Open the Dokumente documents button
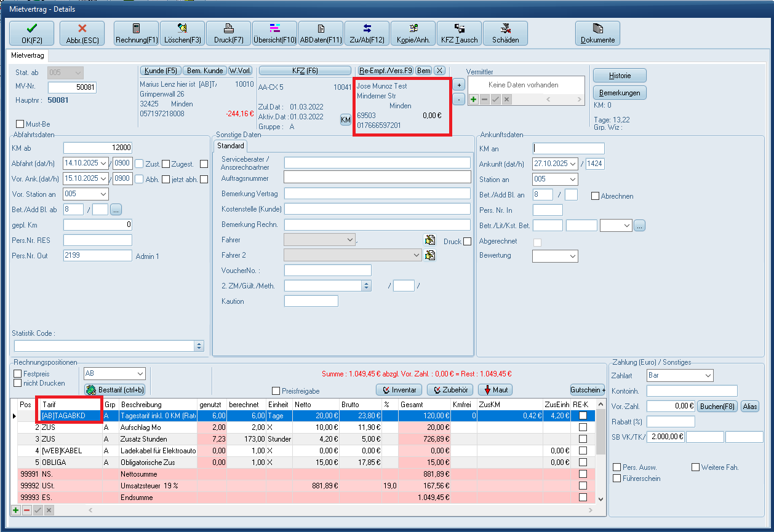774x532 pixels. 597,33
